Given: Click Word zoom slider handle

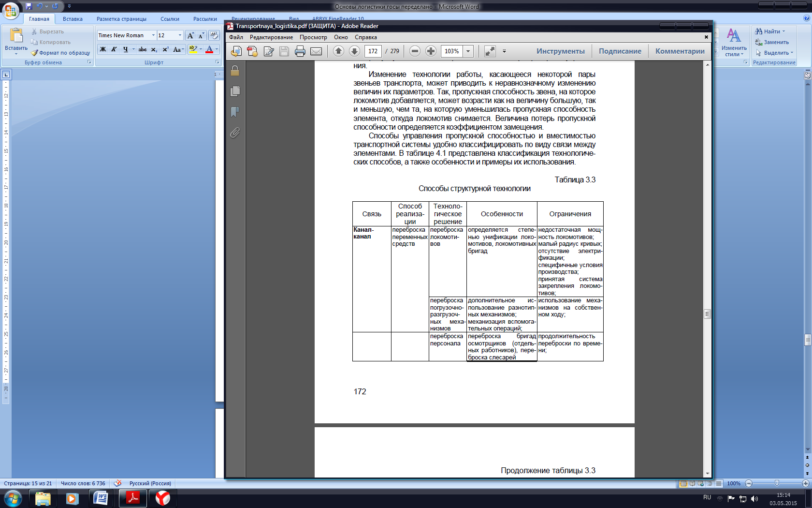Looking at the screenshot, I should (x=777, y=483).
